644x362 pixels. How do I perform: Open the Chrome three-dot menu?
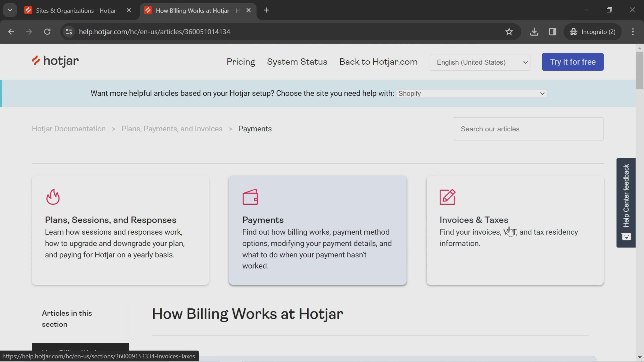633,32
